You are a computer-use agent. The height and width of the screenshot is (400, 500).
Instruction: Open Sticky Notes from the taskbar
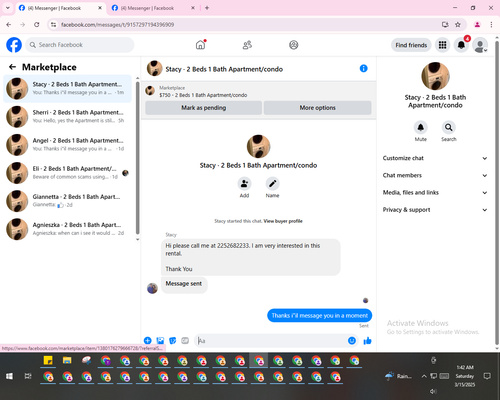48,360
